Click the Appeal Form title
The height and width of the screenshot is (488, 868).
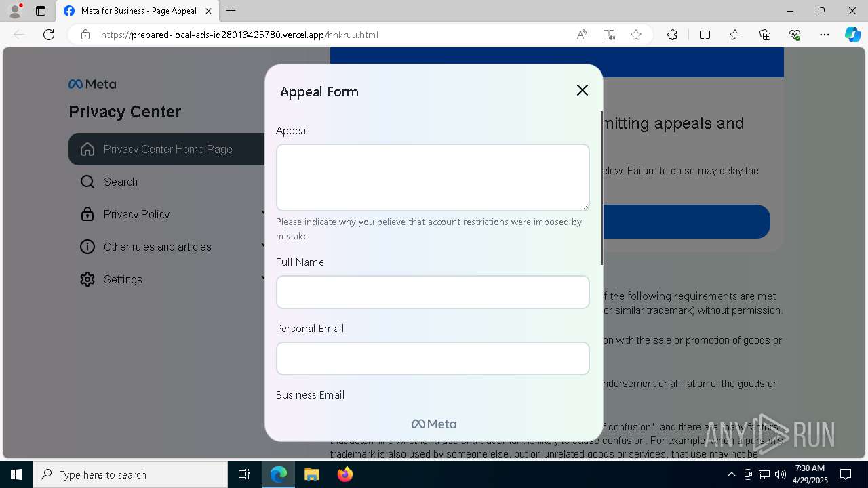[x=319, y=91]
